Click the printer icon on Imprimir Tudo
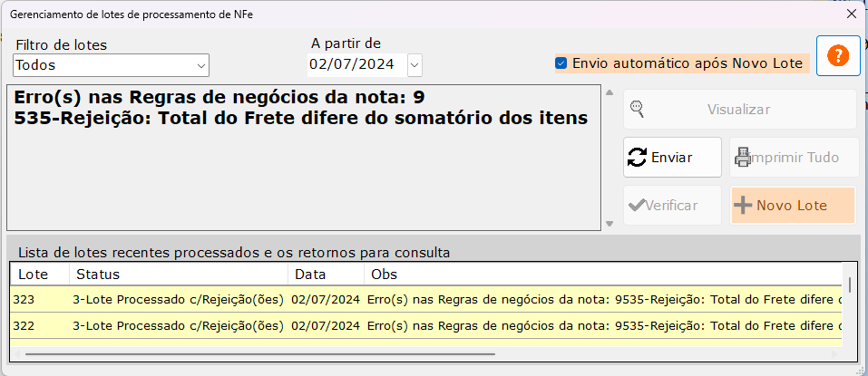This screenshot has height=376, width=868. [743, 157]
